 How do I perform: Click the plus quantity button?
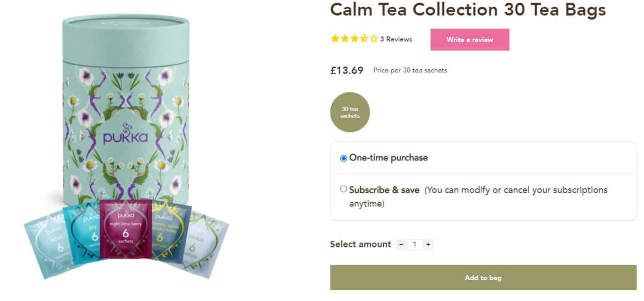[428, 245]
